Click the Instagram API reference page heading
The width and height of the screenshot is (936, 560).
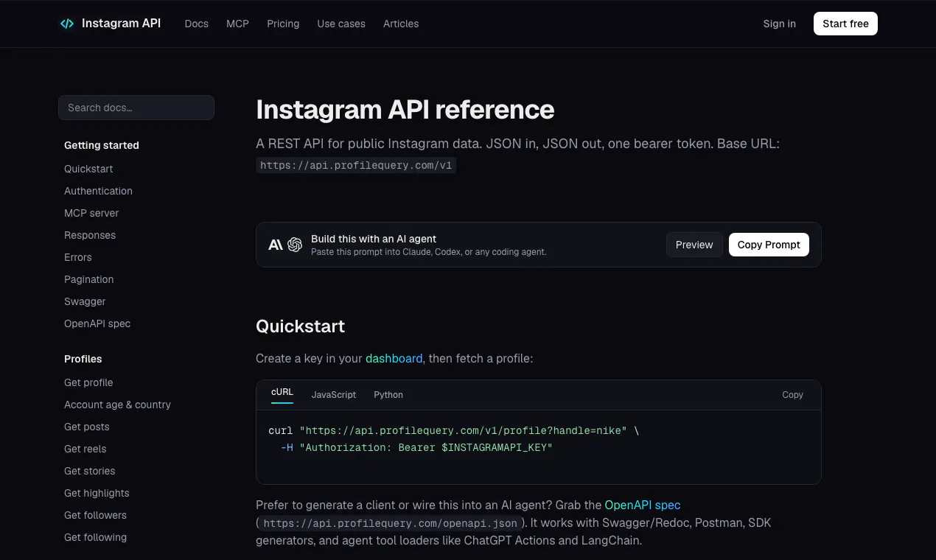pos(405,109)
